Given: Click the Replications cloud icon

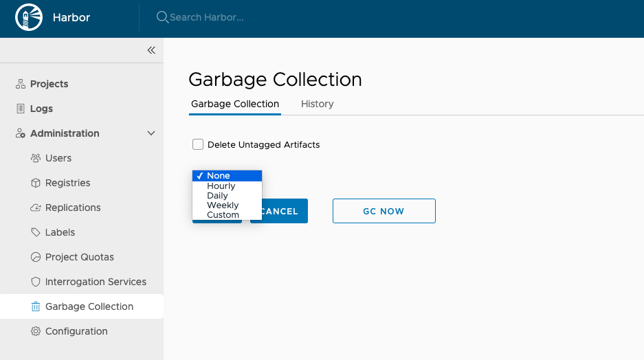Looking at the screenshot, I should 36,207.
